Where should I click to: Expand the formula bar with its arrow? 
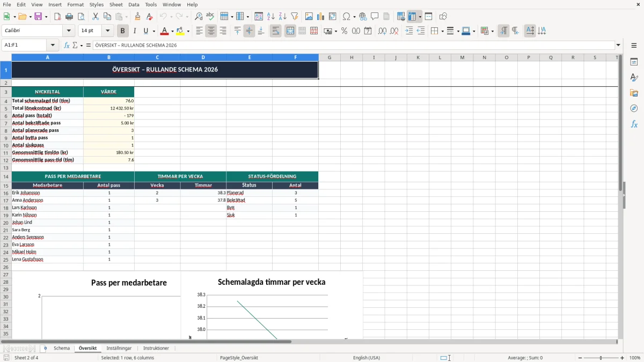(x=618, y=46)
